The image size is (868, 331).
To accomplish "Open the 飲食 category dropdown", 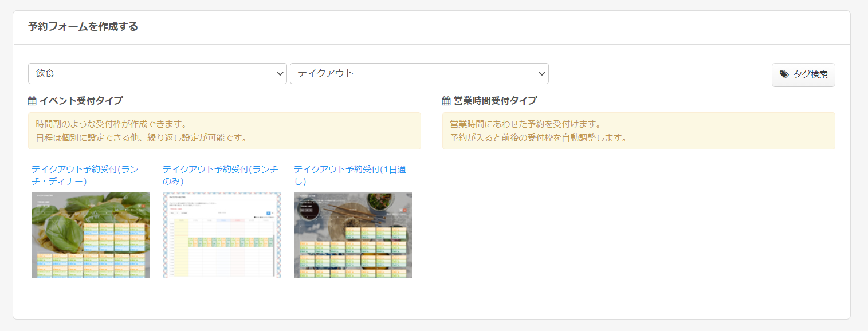I will coord(149,73).
